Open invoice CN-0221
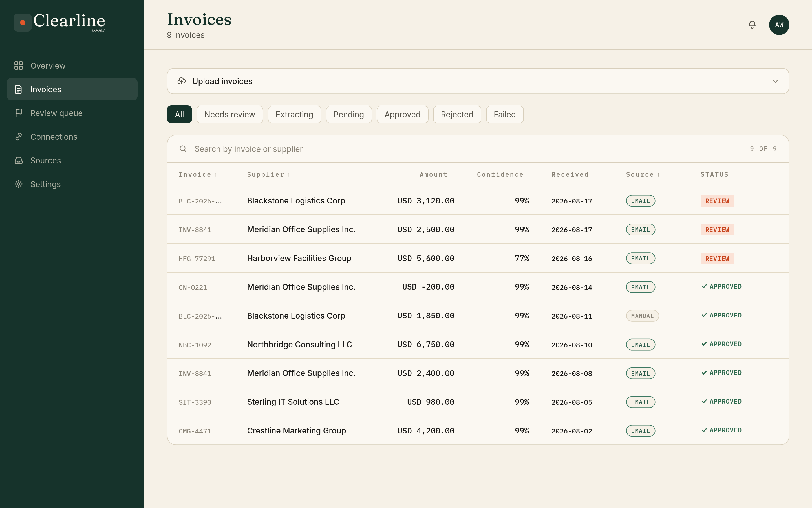812x508 pixels. [x=193, y=288]
